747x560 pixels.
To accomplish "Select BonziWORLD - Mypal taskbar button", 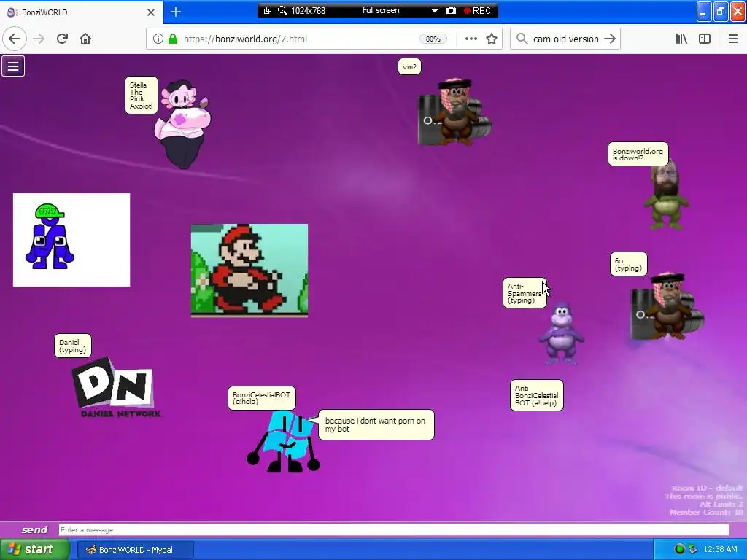I will 135,550.
